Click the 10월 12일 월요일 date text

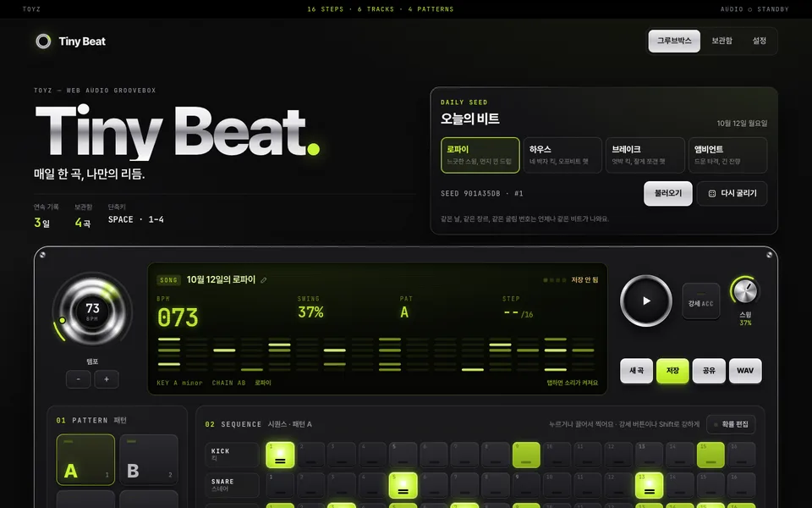[742, 124]
